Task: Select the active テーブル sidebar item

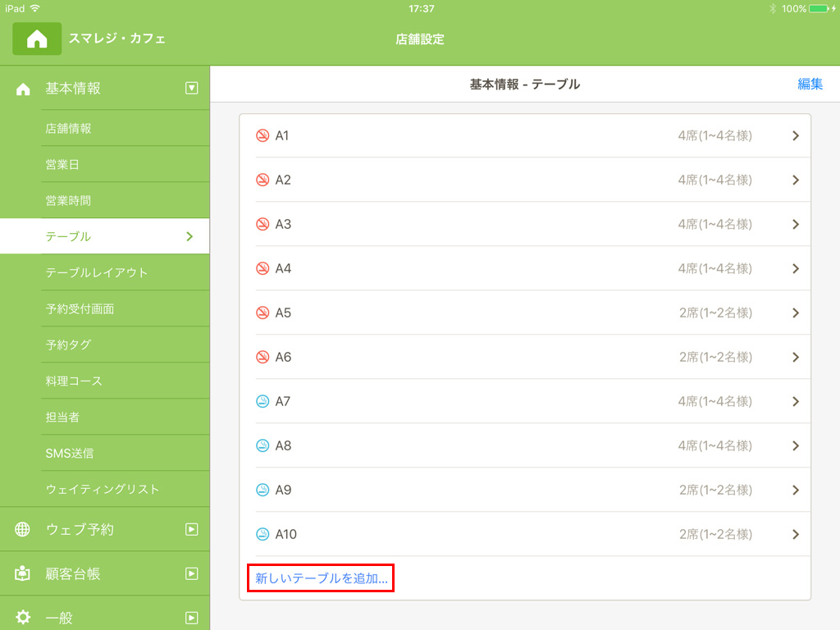Action: pyautogui.click(x=104, y=236)
